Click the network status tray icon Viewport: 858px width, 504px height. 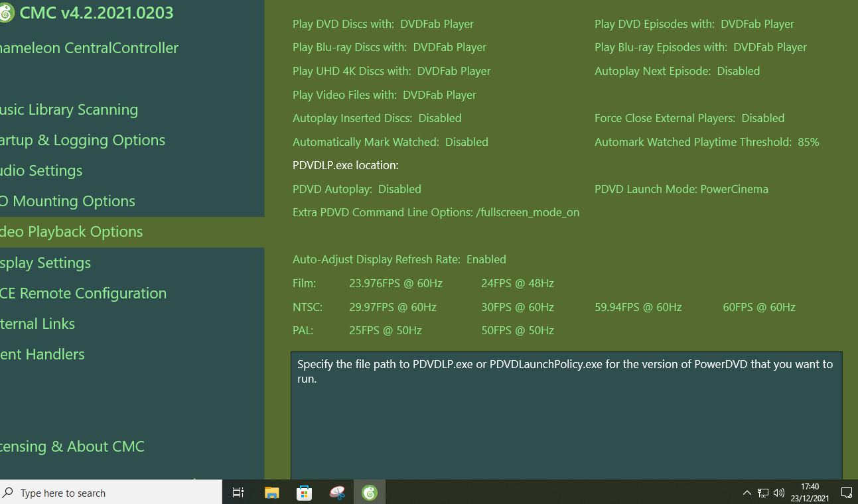tap(763, 493)
